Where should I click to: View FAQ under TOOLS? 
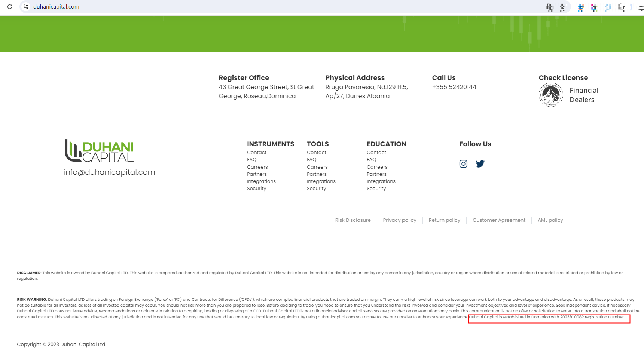pyautogui.click(x=312, y=160)
